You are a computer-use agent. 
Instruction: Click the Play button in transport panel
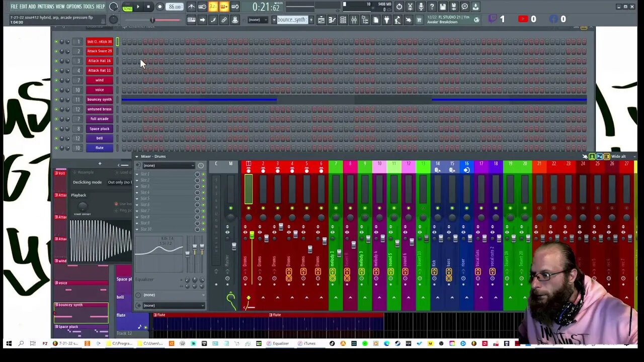[137, 7]
